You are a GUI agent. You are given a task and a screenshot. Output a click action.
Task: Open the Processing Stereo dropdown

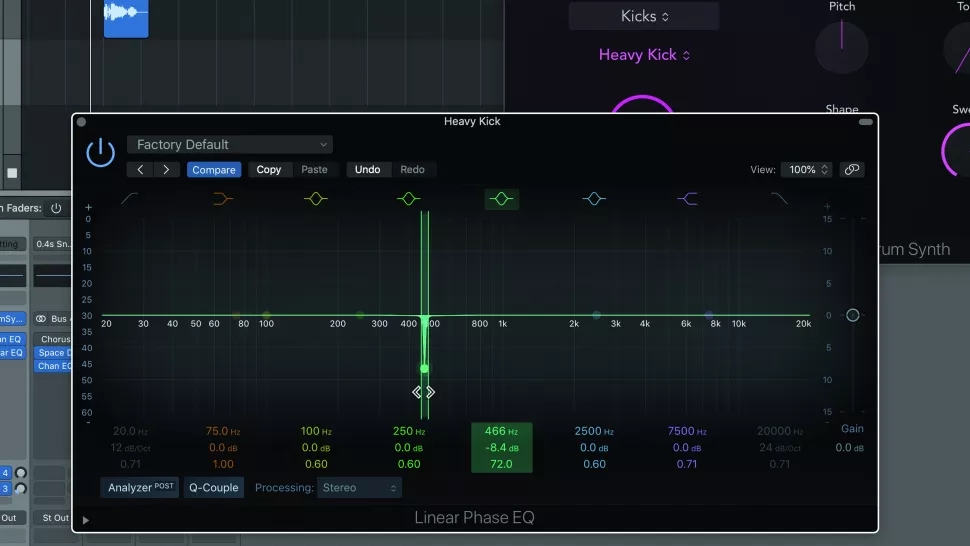pos(360,488)
